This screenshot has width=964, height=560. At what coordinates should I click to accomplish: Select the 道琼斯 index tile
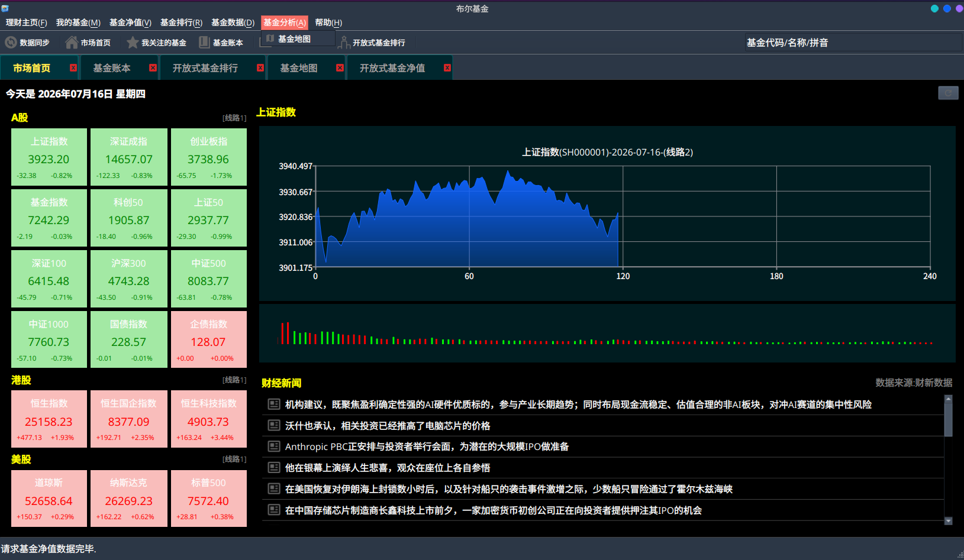click(49, 499)
